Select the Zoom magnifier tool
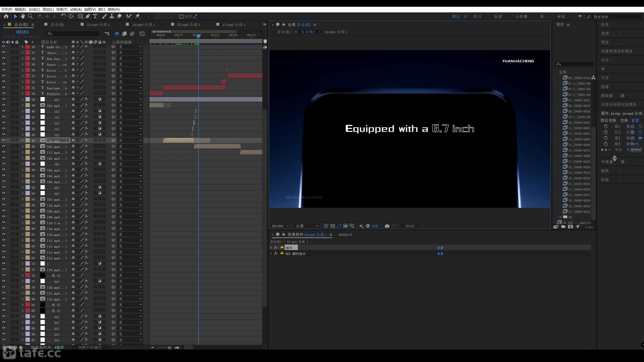This screenshot has width=644, height=362. point(30,16)
